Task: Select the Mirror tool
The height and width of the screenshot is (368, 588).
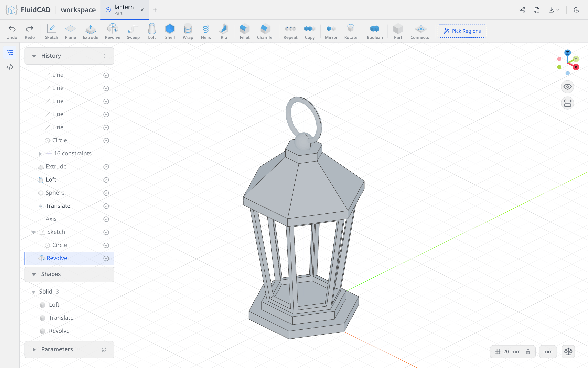Action: [x=331, y=31]
